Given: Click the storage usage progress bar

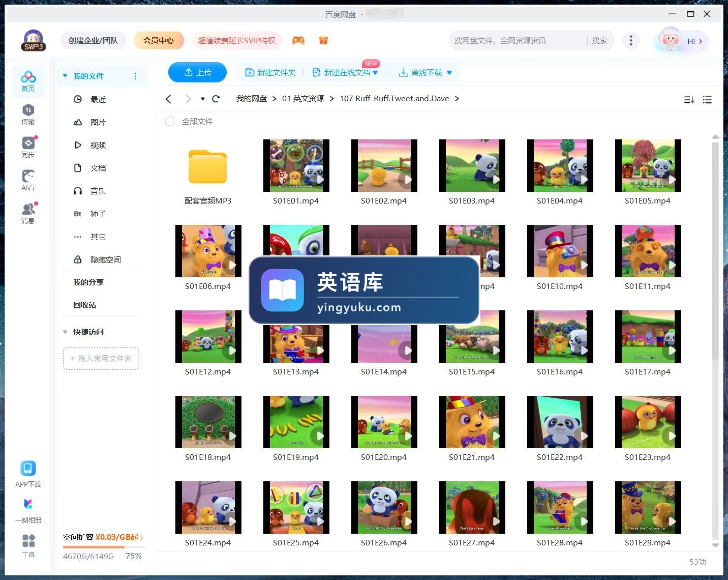Looking at the screenshot, I should click(104, 547).
